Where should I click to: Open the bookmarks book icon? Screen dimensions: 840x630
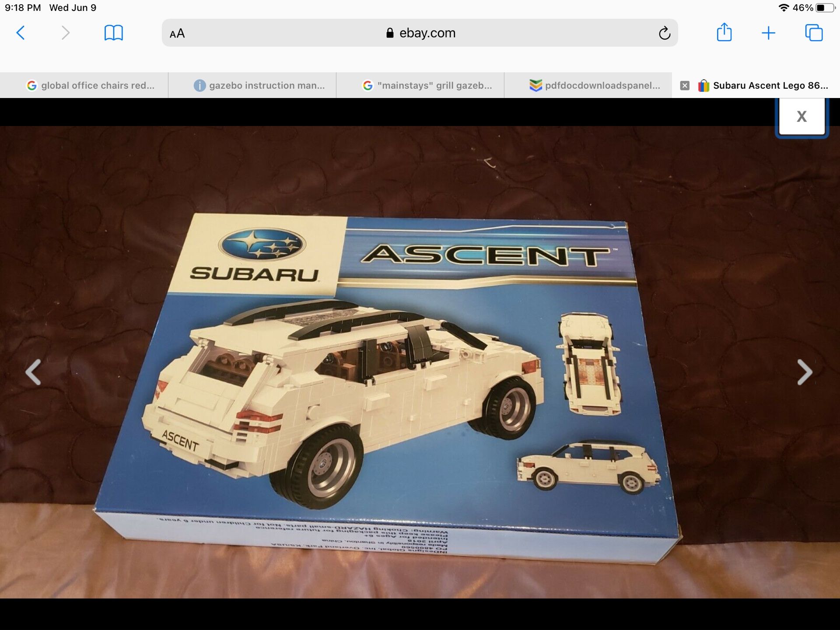(114, 33)
